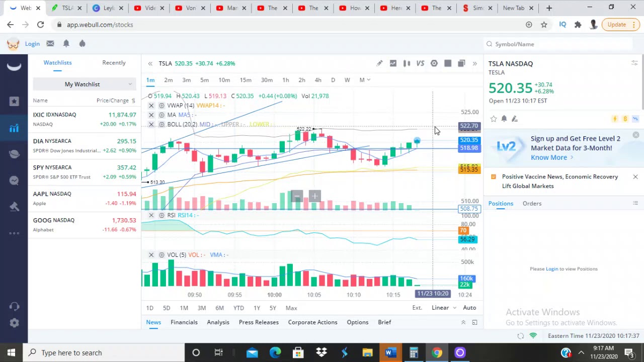Open Press Releases tab
Screen dimensions: 644x362
[259, 322]
